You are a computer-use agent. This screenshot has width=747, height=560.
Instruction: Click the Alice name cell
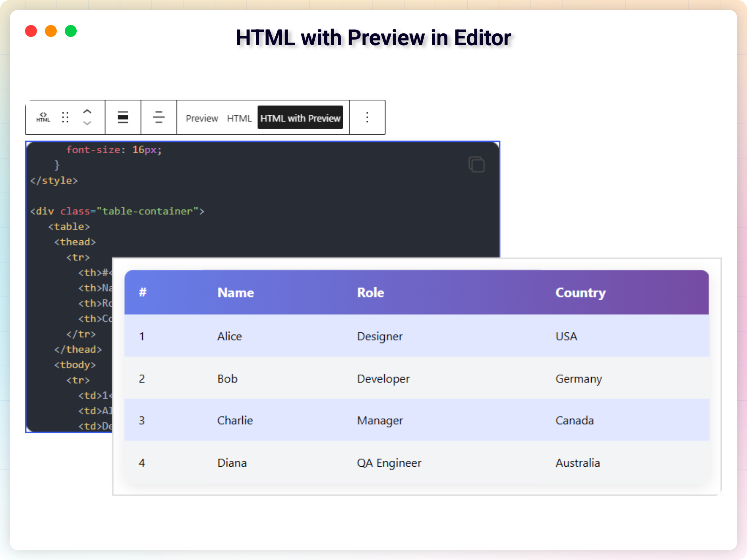229,336
